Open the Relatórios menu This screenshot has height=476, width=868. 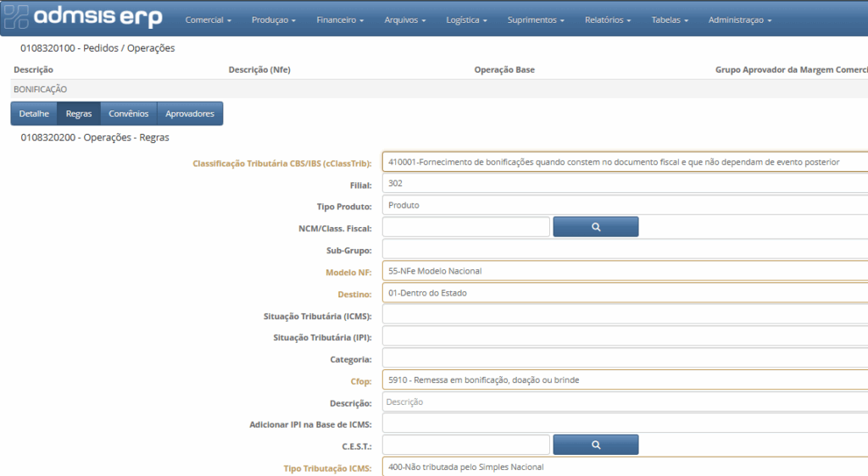tap(608, 19)
